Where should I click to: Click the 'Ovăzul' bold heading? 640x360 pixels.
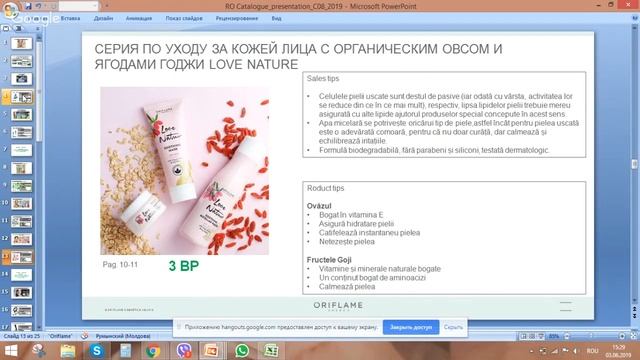tap(319, 206)
